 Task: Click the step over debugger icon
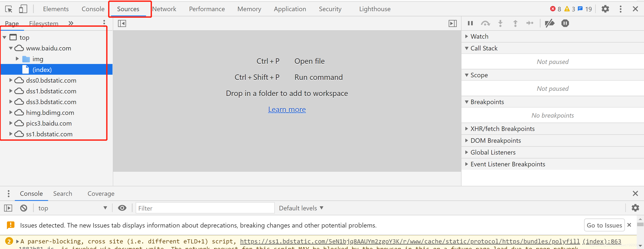pyautogui.click(x=485, y=23)
